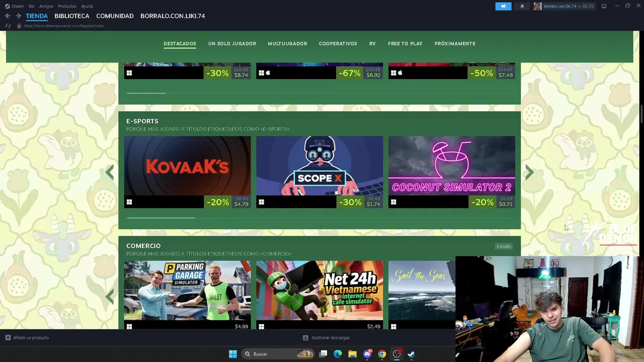Screen dimensions: 644x362
Task: Select the FREE TO PLAY tab
Action: click(x=405, y=44)
